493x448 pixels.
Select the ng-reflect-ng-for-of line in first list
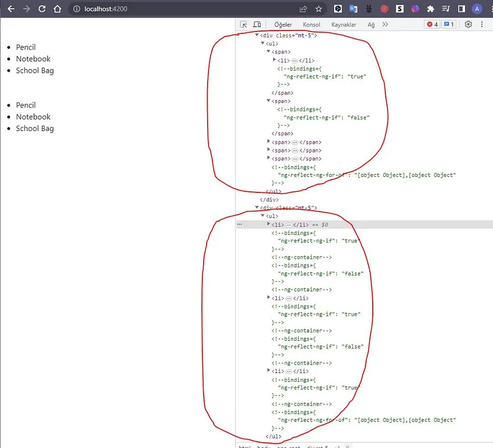tap(367, 175)
